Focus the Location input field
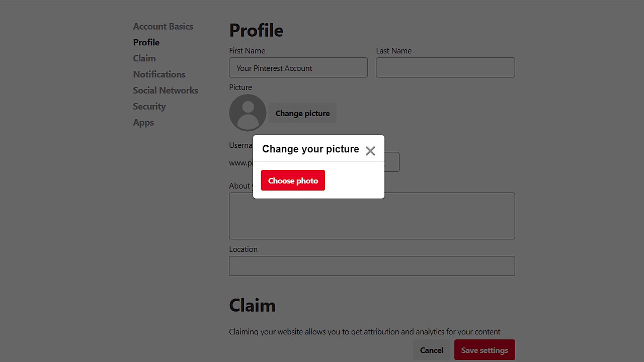 [372, 266]
